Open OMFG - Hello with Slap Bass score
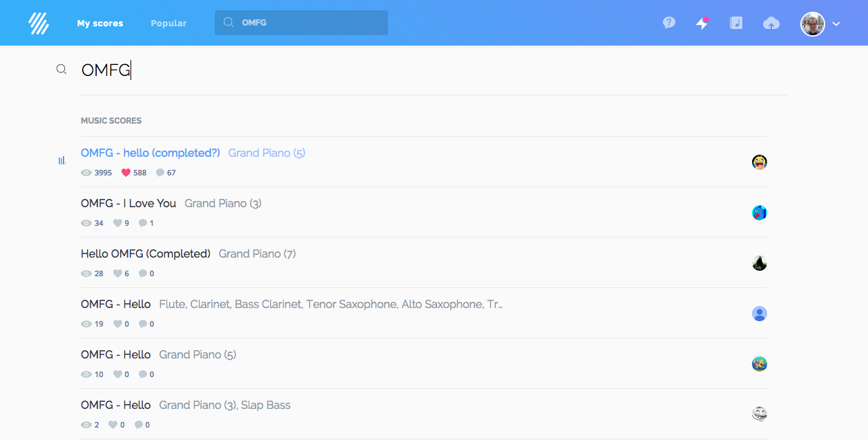Screen dimensions: 868x440 click(x=116, y=405)
